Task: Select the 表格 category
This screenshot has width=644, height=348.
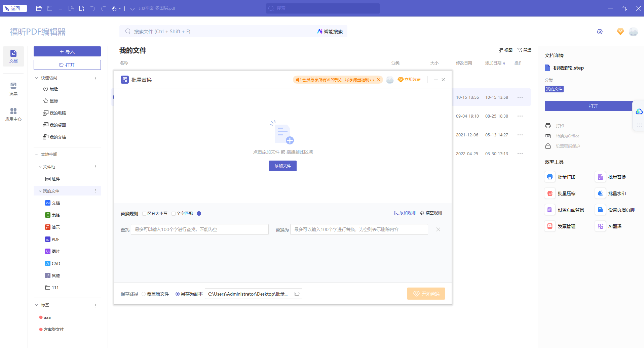Action: [52, 215]
